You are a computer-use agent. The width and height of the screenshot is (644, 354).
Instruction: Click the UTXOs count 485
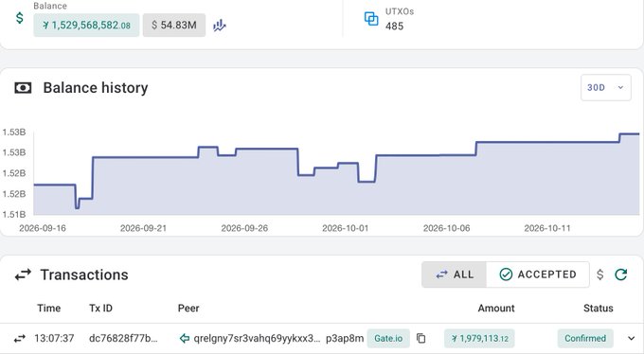394,27
